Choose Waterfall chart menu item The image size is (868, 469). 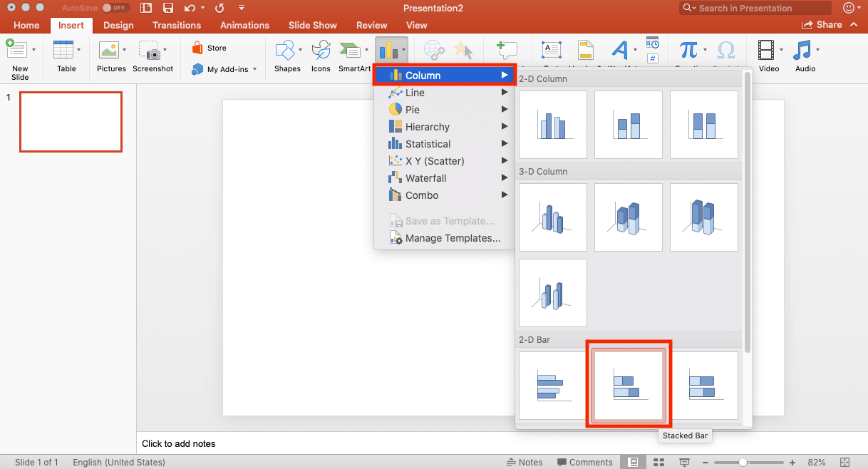[x=443, y=178]
